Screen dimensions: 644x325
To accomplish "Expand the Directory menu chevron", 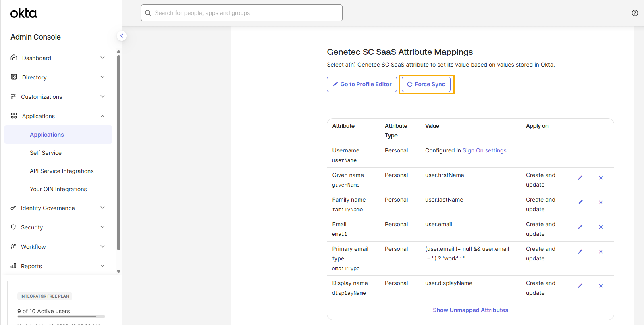I will pos(102,77).
